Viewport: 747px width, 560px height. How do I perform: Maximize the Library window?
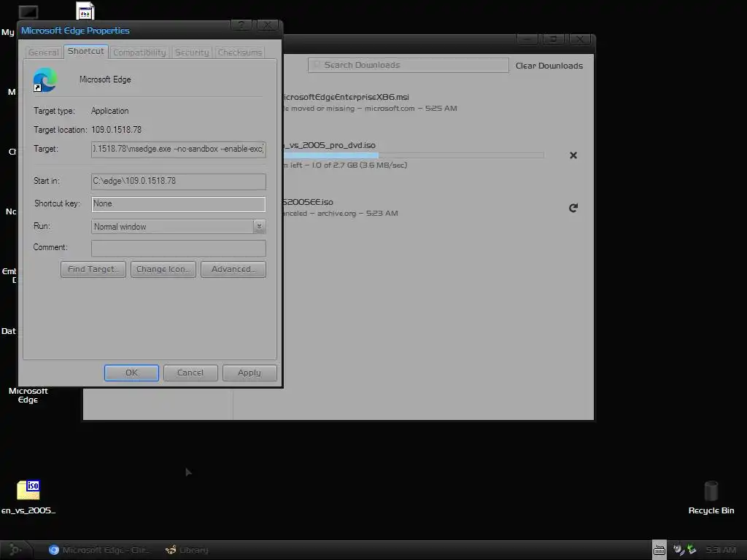coord(554,39)
